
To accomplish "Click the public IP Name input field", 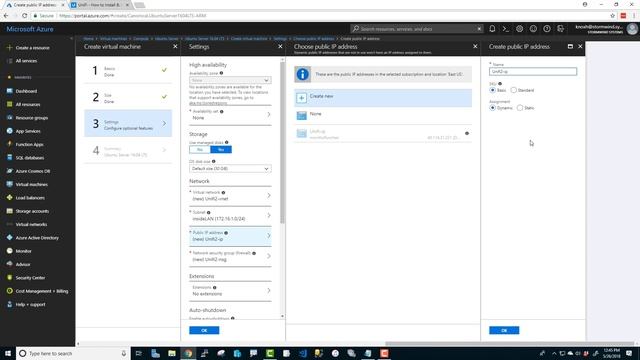I will click(533, 71).
